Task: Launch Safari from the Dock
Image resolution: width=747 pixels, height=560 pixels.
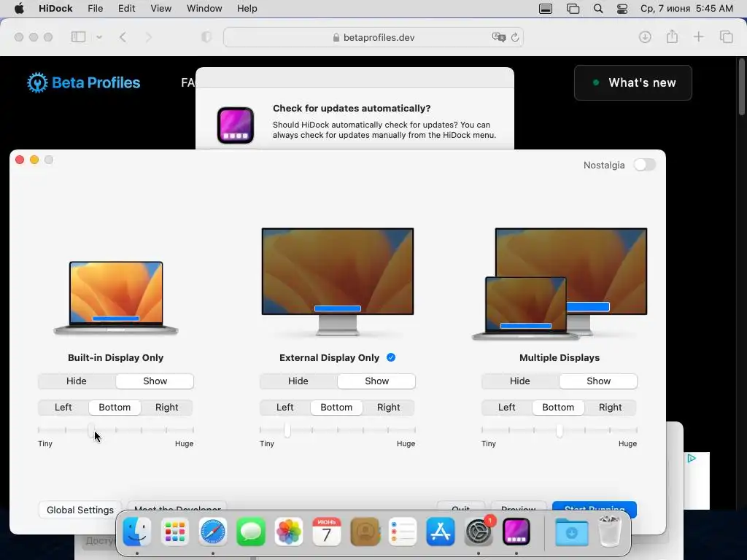Action: (x=212, y=532)
